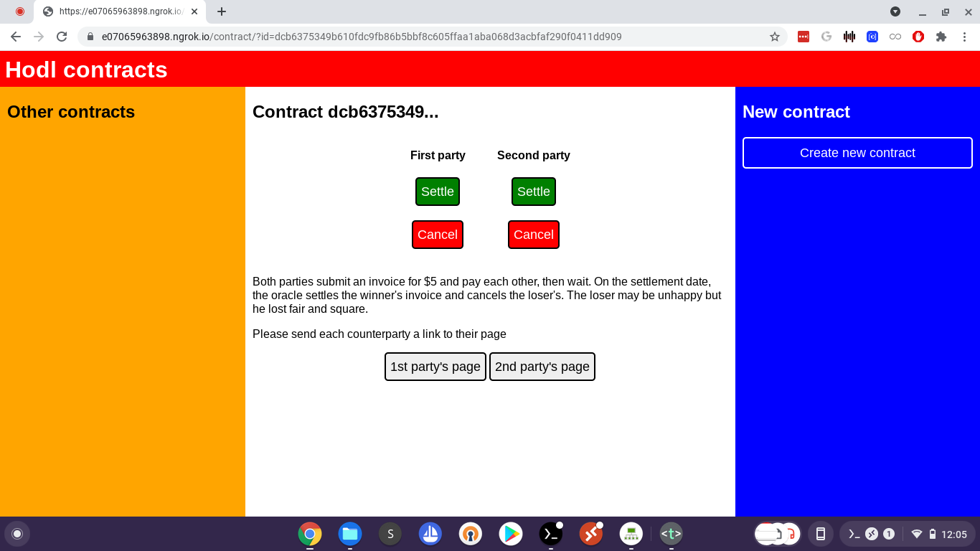This screenshot has width=980, height=551.
Task: Cancel the First party invoice
Action: click(438, 235)
